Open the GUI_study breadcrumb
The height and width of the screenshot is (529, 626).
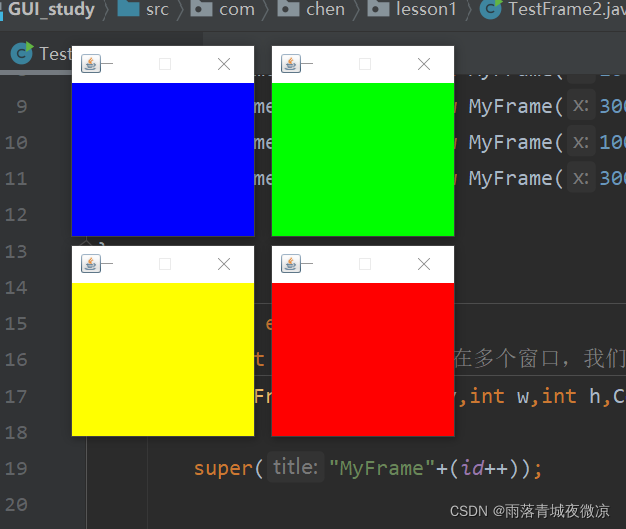coord(51,10)
